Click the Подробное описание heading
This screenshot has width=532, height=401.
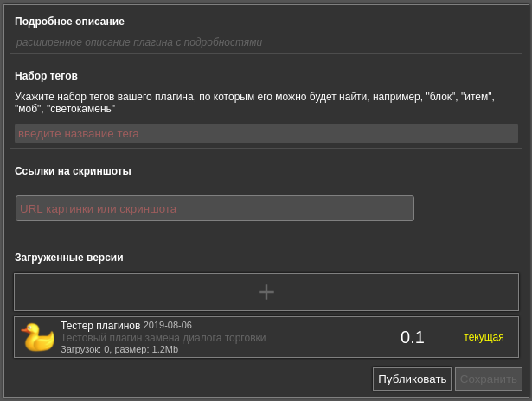(69, 21)
